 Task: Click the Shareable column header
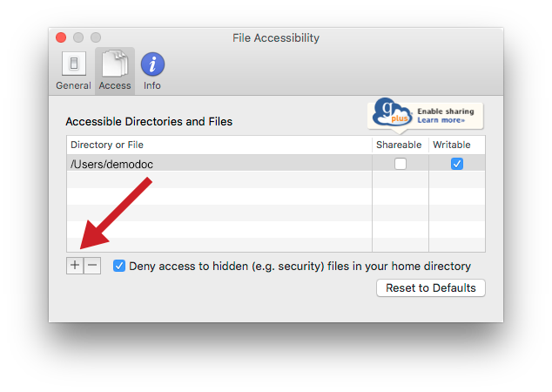point(401,145)
